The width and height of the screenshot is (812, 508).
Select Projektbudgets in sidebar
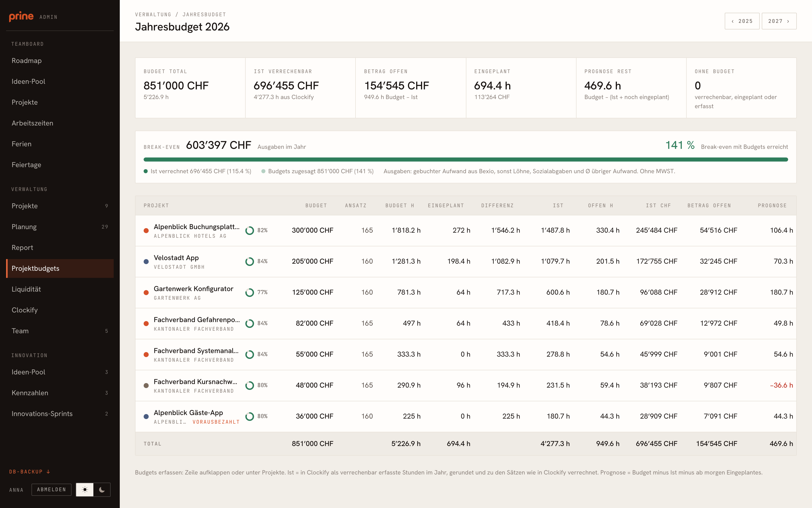pyautogui.click(x=60, y=268)
